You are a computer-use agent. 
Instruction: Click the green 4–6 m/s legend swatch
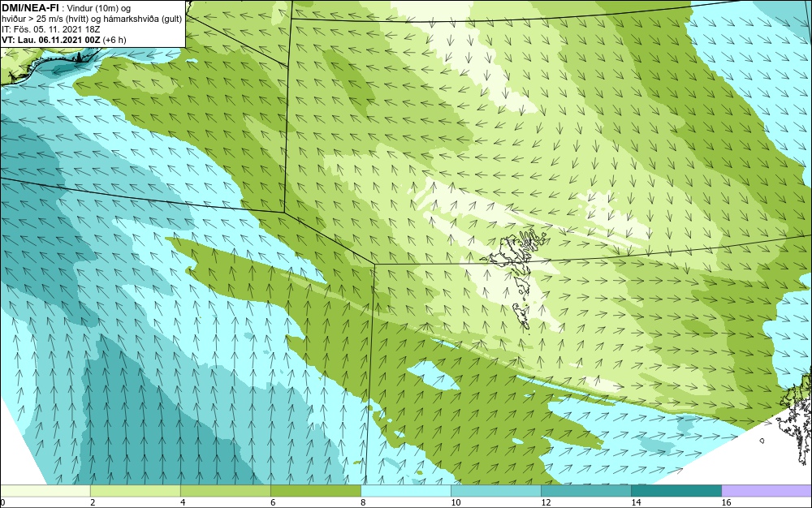tap(225, 490)
